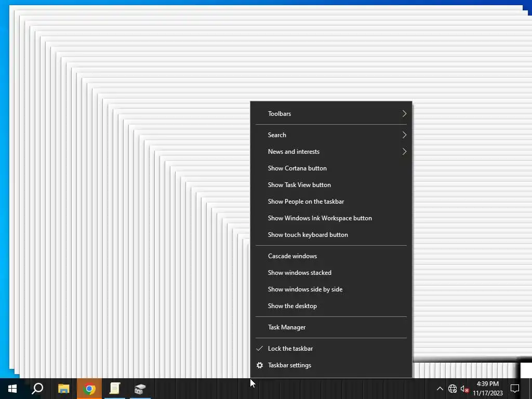Screen dimensions: 532x399
Task: Open the clock showing 4:39 PM
Action: coord(487,389)
